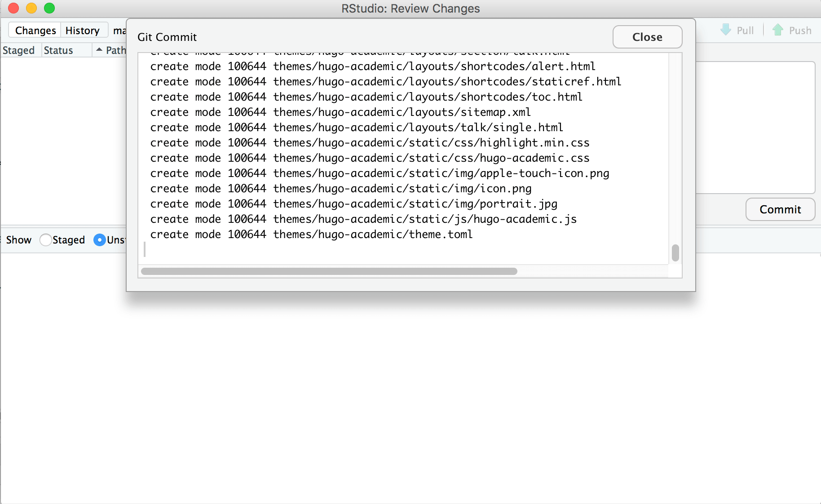Switch to the History tab
This screenshot has width=821, height=504.
pos(83,31)
